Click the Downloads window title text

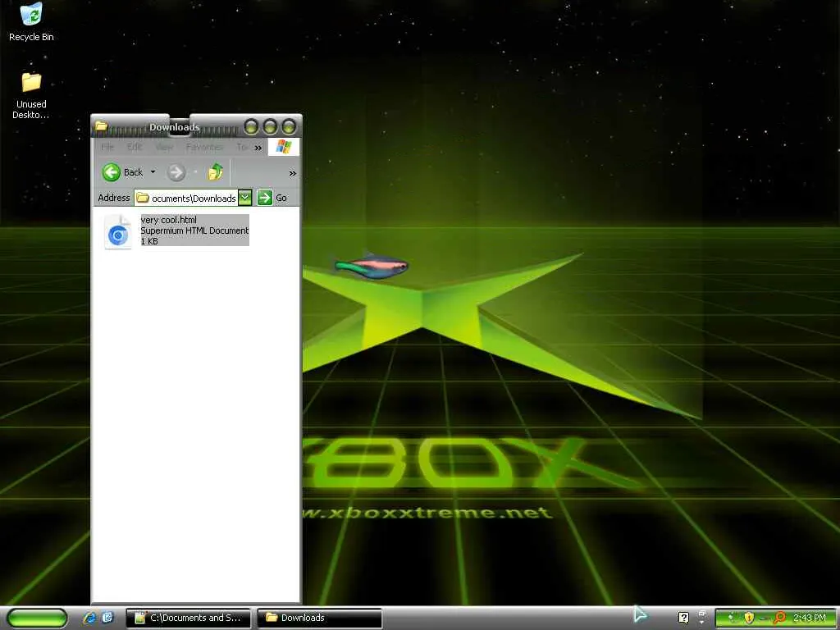(174, 127)
